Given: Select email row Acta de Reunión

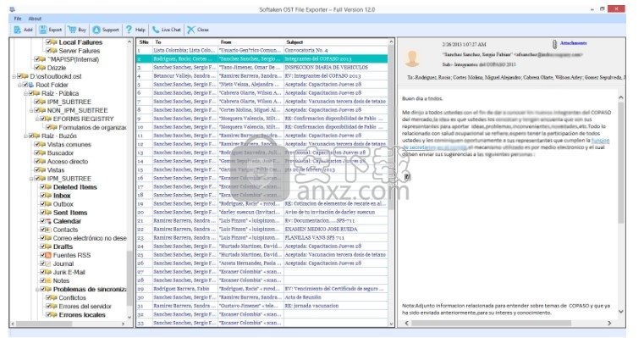Looking at the screenshot, I should 262,297.
